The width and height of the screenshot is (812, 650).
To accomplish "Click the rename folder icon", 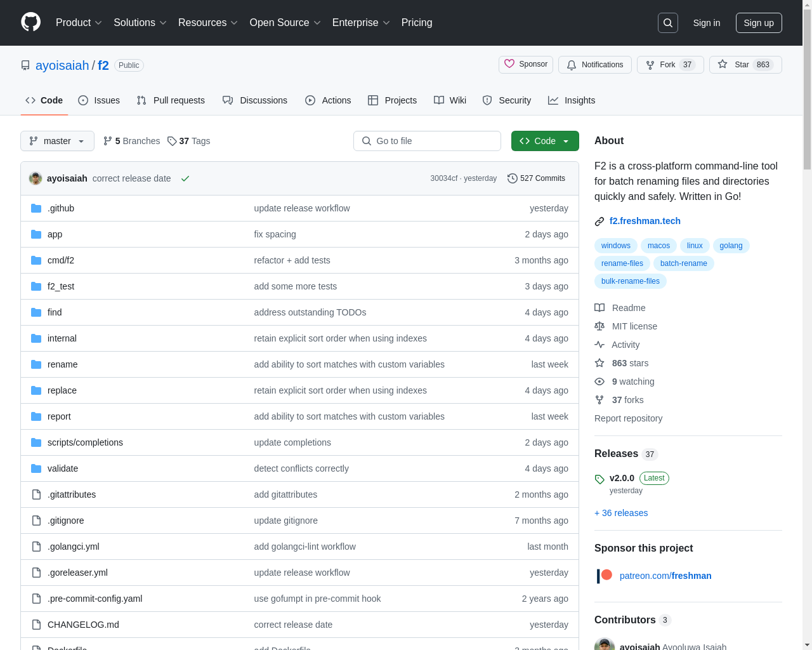I will pyautogui.click(x=36, y=364).
